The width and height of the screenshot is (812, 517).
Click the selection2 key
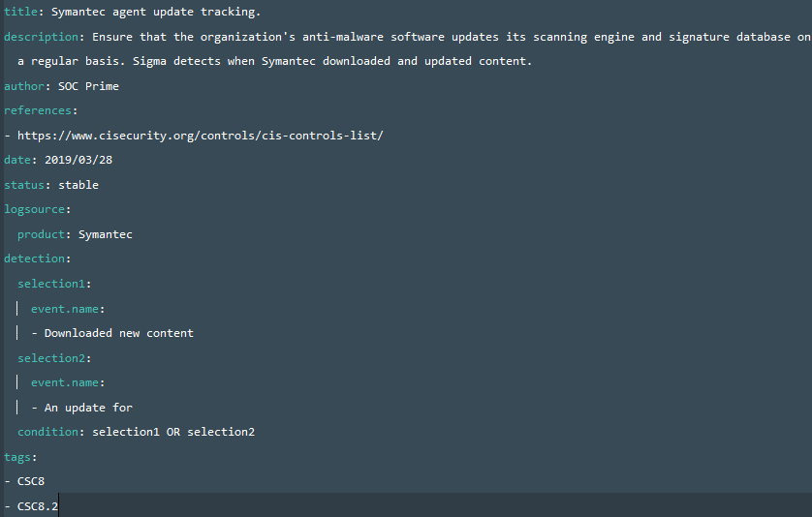(51, 358)
